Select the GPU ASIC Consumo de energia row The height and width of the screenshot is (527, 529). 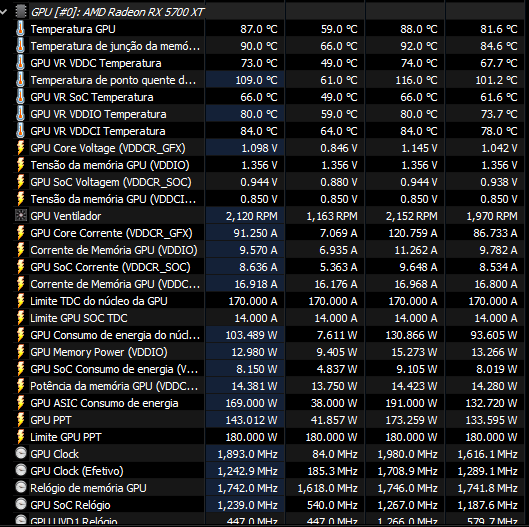pos(269,403)
